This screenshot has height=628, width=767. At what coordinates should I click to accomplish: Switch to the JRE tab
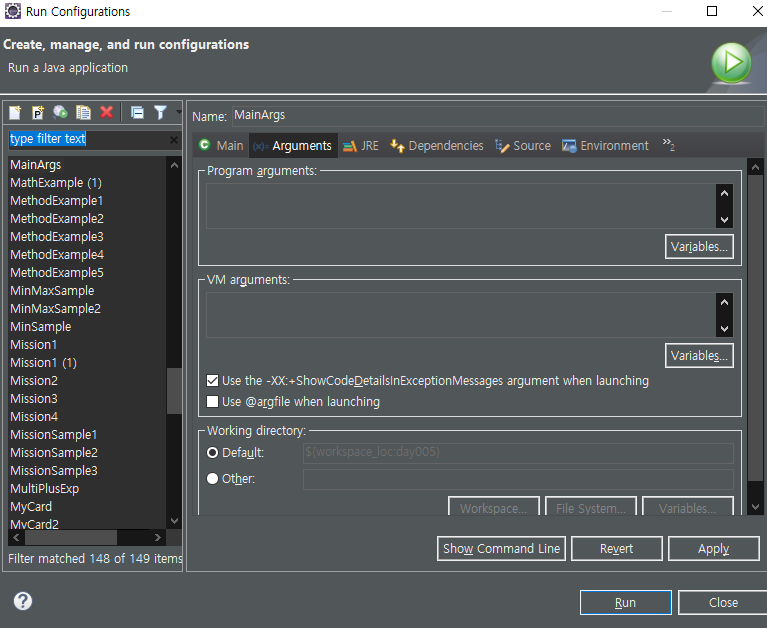[361, 146]
